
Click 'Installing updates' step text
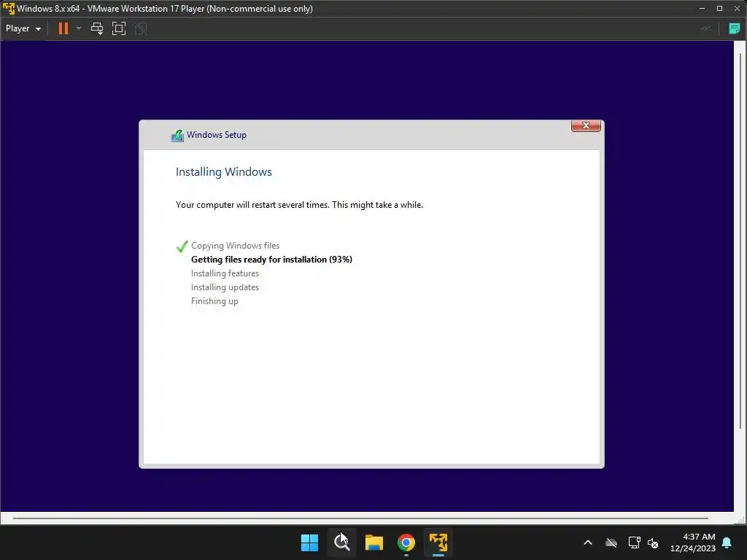[x=225, y=287]
